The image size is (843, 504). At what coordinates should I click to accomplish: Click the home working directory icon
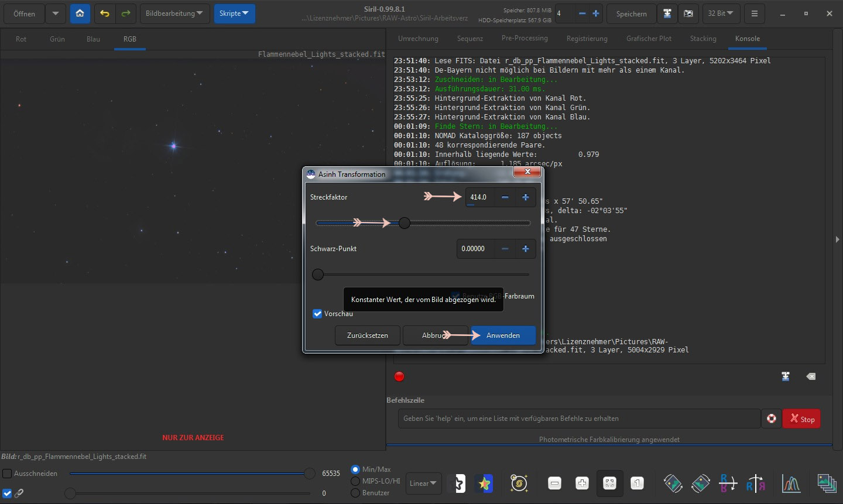[80, 13]
